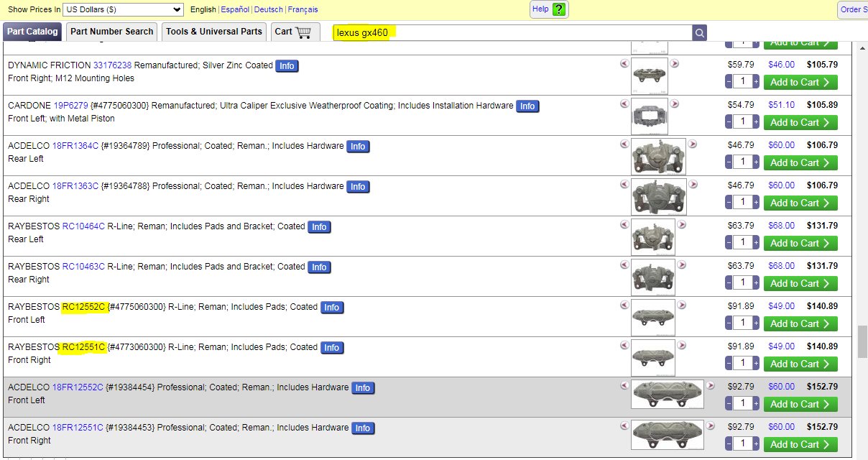The width and height of the screenshot is (868, 460).
Task: Click quantity field for Raybestos RC12551C
Action: (x=742, y=363)
